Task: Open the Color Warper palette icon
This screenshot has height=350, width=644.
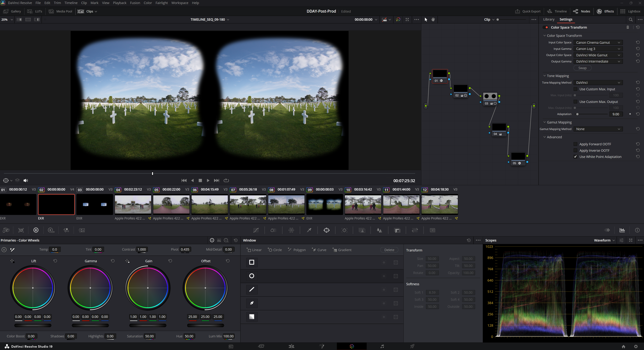Action: (291, 230)
